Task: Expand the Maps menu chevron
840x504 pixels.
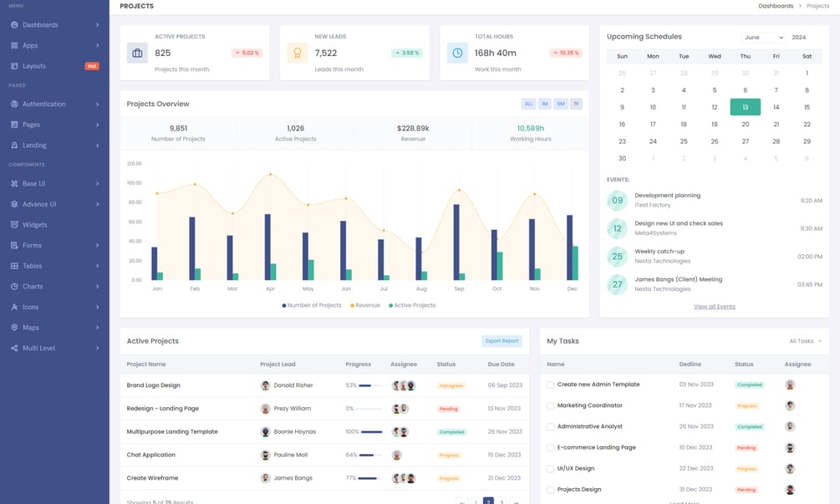Action: pyautogui.click(x=98, y=328)
